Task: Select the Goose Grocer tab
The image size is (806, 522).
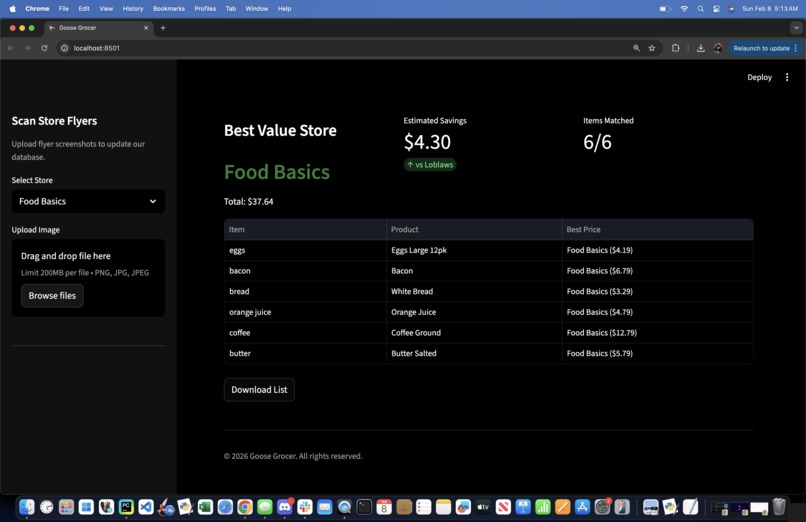Action: point(98,28)
